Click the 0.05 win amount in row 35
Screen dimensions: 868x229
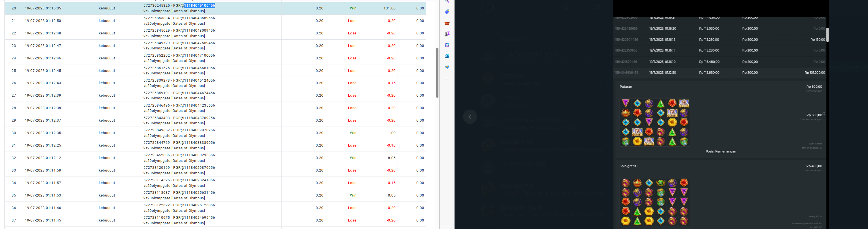pyautogui.click(x=392, y=195)
